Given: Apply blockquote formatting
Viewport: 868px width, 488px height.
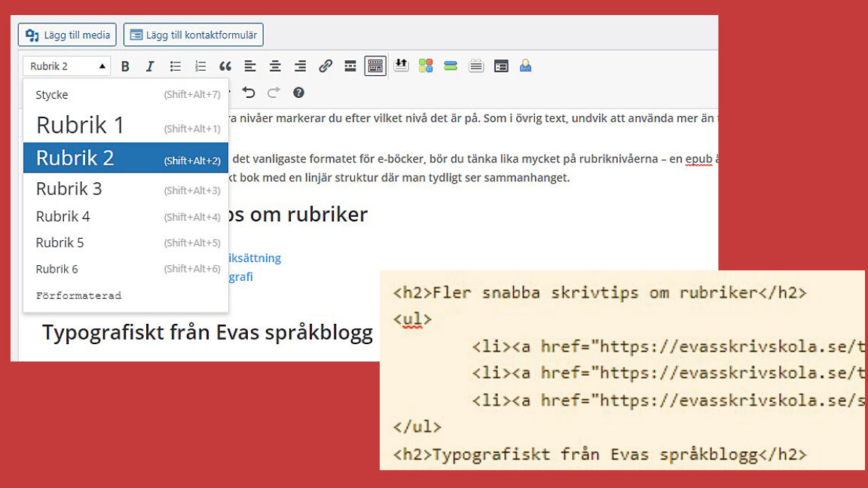Looking at the screenshot, I should click(225, 66).
